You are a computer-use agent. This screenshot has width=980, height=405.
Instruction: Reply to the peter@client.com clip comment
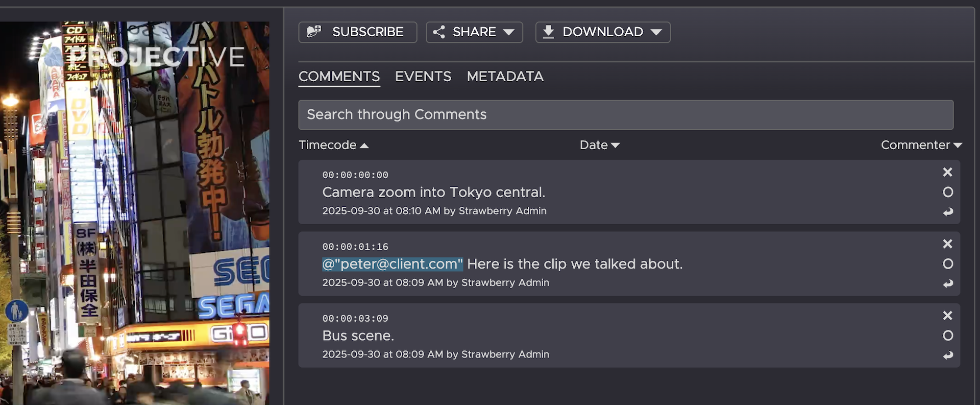948,283
